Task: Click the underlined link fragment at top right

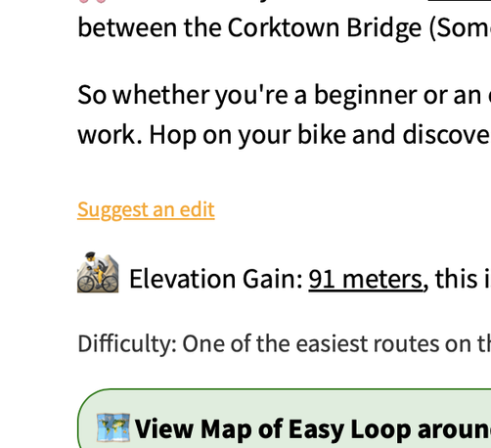Action: tap(460, 1)
